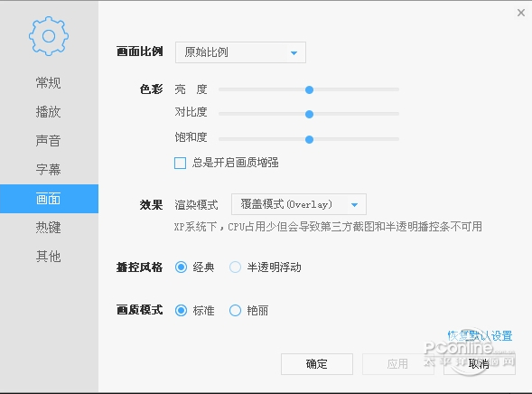Click the 应用 apply button

397,364
